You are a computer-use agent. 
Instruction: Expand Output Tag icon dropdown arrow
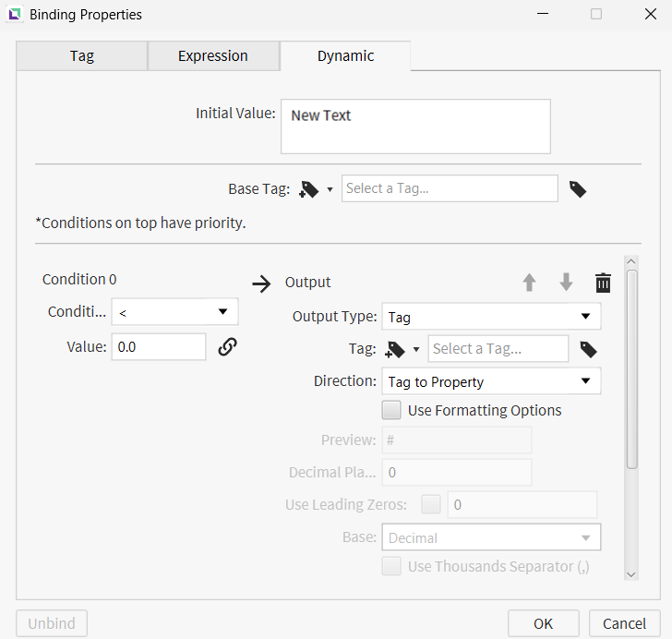click(415, 350)
